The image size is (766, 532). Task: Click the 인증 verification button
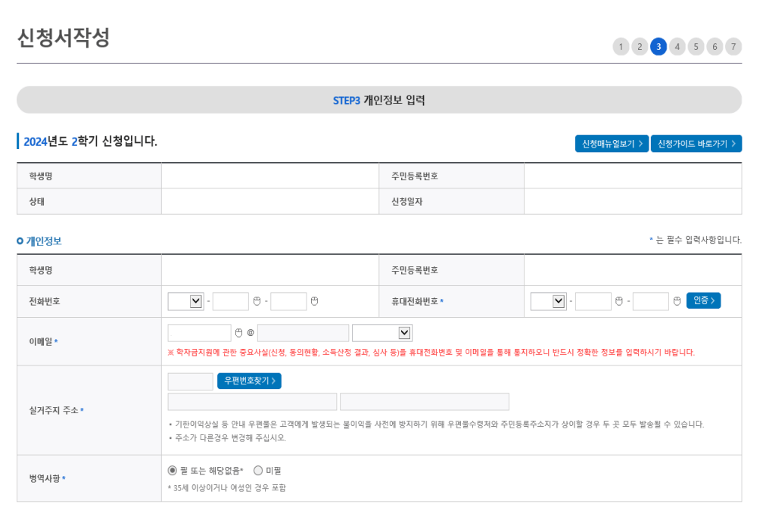pyautogui.click(x=702, y=300)
